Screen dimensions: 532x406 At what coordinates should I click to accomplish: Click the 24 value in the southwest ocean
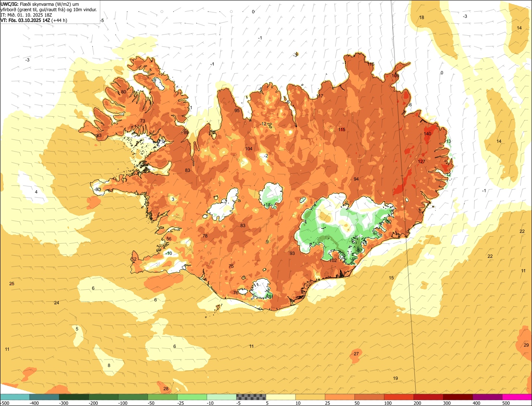pyautogui.click(x=57, y=303)
